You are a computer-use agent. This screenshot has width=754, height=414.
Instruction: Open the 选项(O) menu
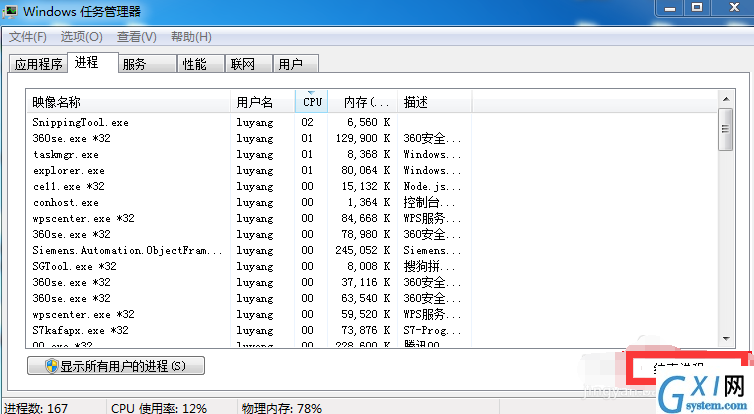point(81,37)
